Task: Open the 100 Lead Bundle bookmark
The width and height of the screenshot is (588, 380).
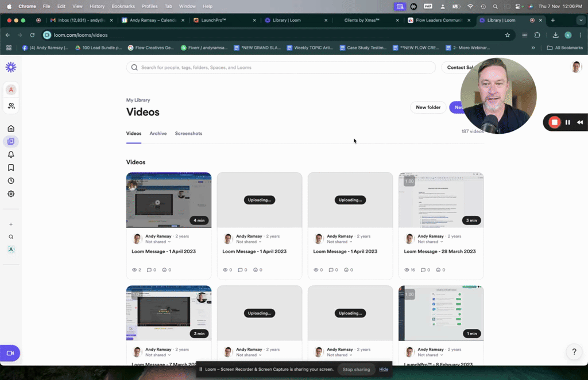Action: (x=99, y=48)
